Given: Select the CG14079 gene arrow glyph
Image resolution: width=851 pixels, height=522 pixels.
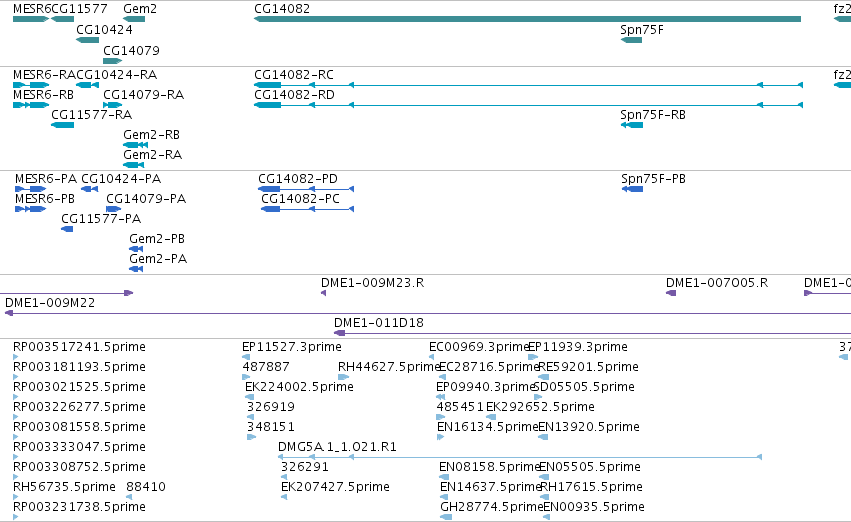Looking at the screenshot, I should [x=112, y=61].
